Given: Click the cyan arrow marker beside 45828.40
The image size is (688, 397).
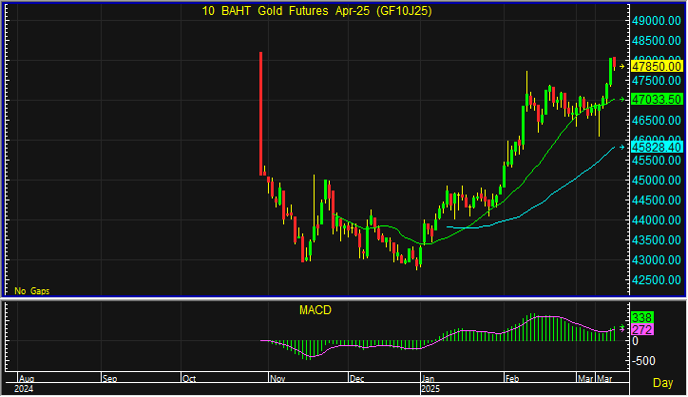Looking at the screenshot, I should pos(621,147).
